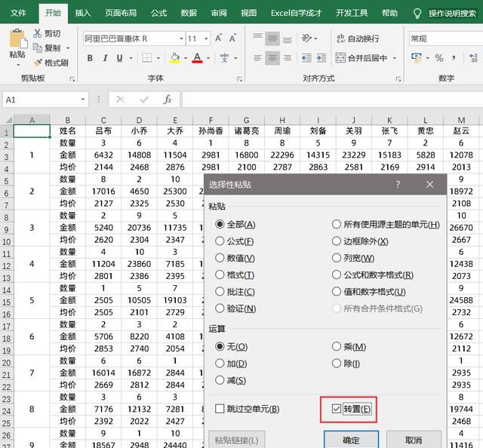Switch to the 开发工具 Developer tab
This screenshot has height=448, width=483.
pyautogui.click(x=352, y=13)
